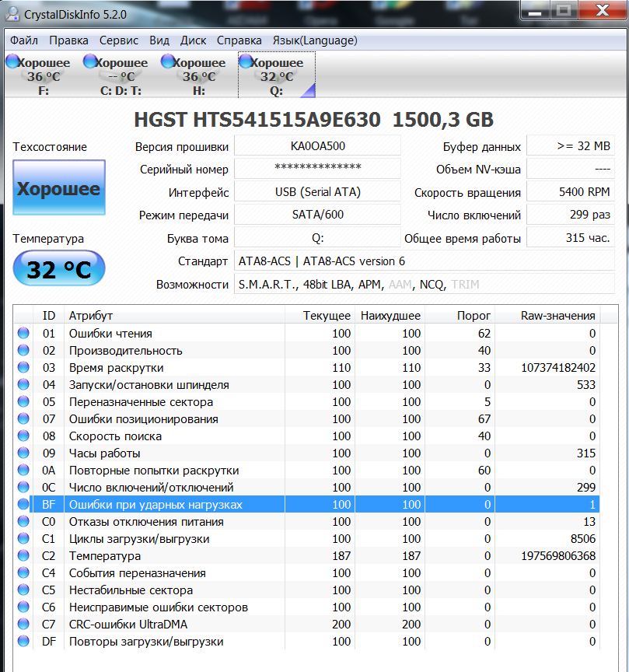Click the Атрибут column header
Screen dimensions: 629x672
[x=174, y=316]
